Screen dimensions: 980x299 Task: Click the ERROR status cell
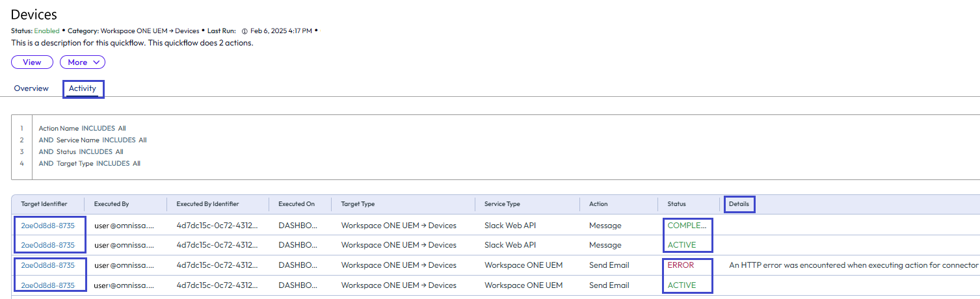[x=680, y=265]
